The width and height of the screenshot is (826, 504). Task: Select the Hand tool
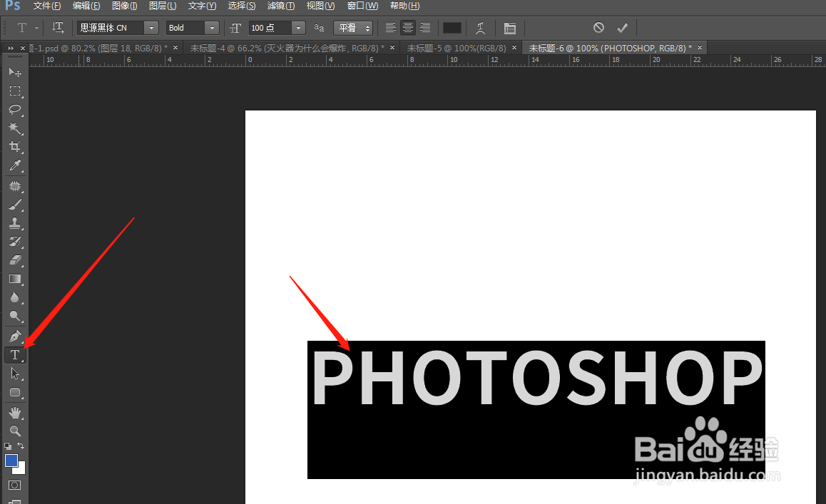pyautogui.click(x=15, y=412)
